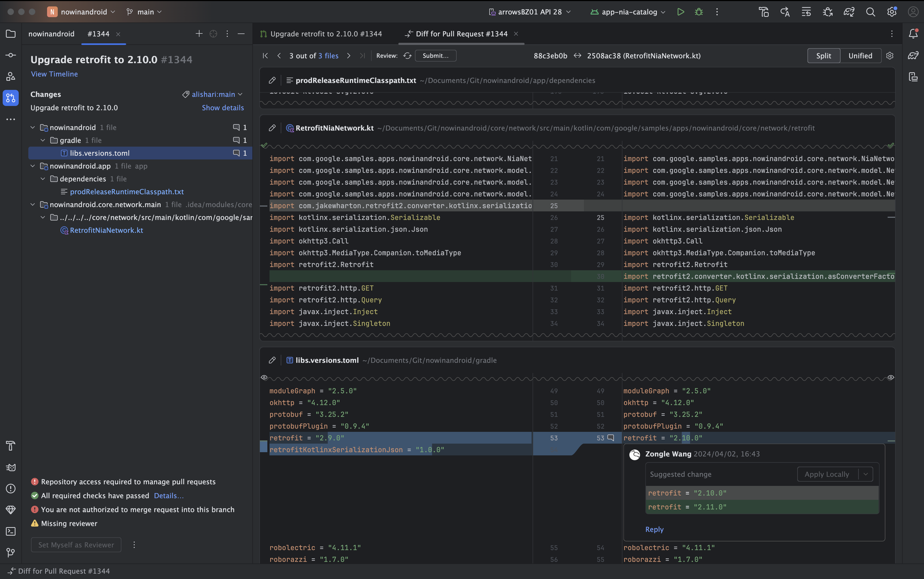Open Search Everywhere magnifier icon
The width and height of the screenshot is (924, 579).
point(871,12)
